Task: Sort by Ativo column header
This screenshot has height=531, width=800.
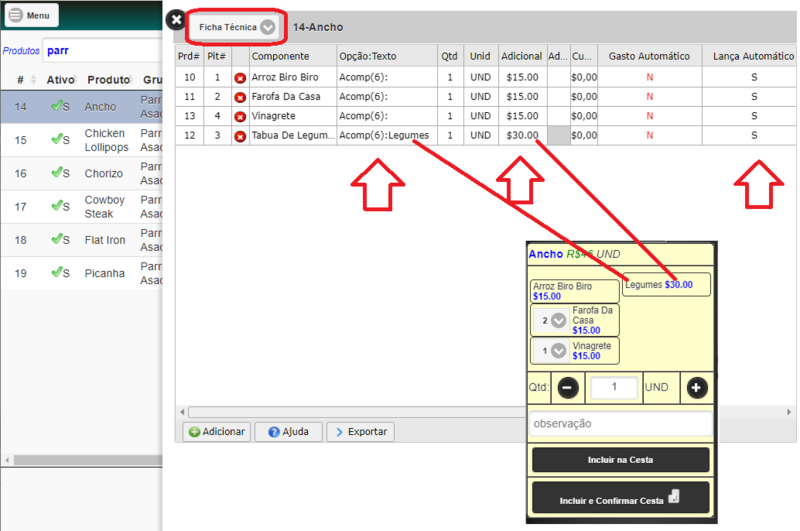Action: 60,80
